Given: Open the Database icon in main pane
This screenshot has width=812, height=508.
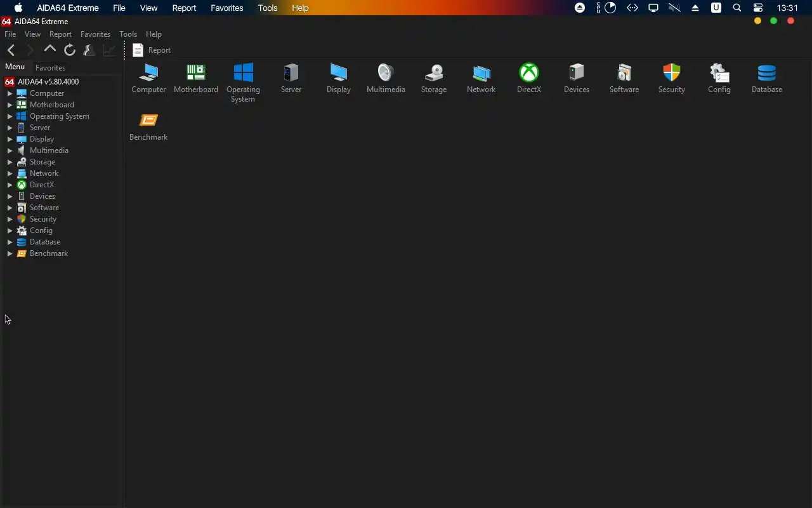Looking at the screenshot, I should coord(767,73).
